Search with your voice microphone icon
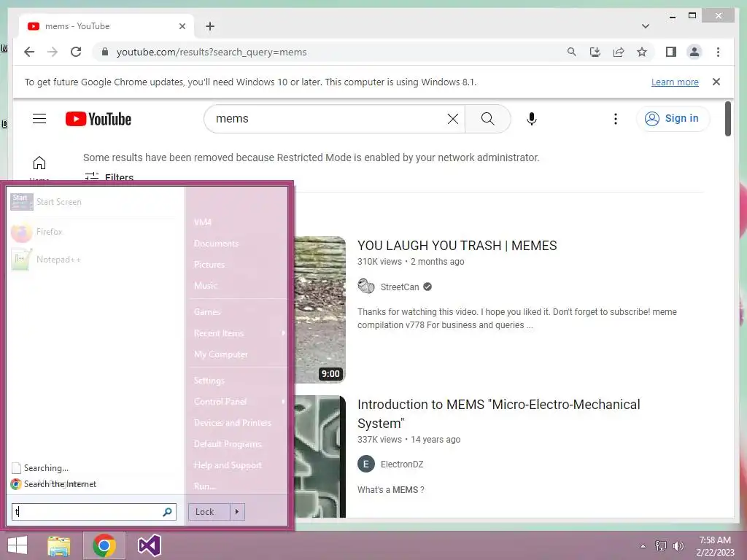Screen dimensions: 747x560 click(x=532, y=119)
